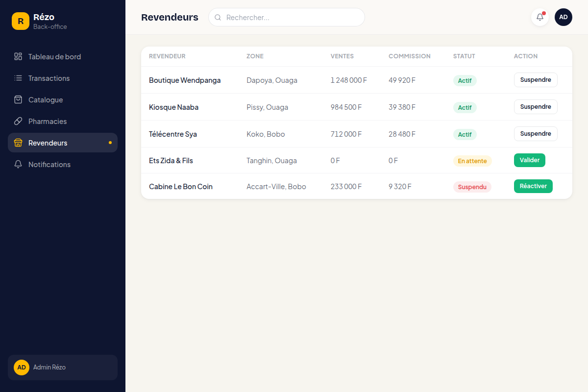Click the Revendeurs store icon
588x392 pixels.
pos(18,143)
